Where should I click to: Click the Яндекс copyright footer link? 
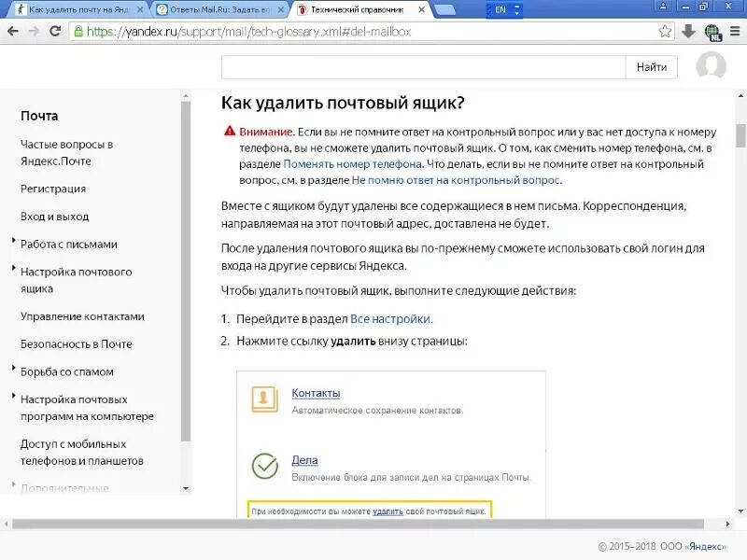[x=708, y=547]
